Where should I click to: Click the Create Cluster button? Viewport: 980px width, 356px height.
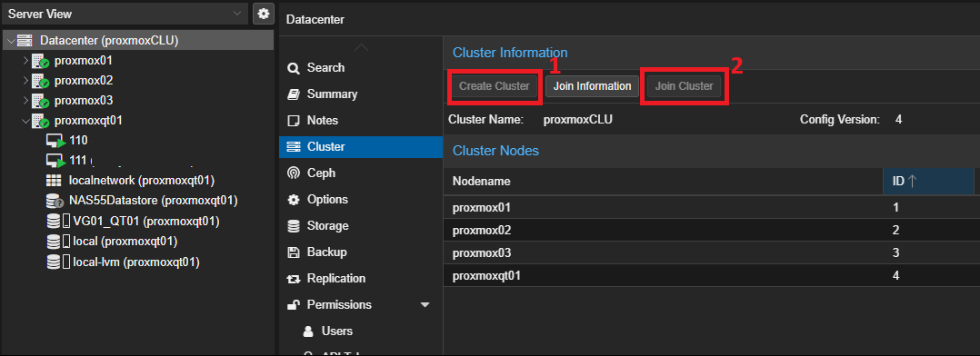pyautogui.click(x=495, y=86)
